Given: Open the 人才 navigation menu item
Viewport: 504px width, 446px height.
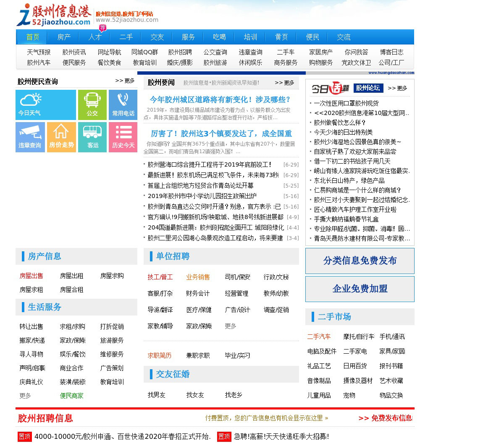Looking at the screenshot, I should tap(95, 37).
